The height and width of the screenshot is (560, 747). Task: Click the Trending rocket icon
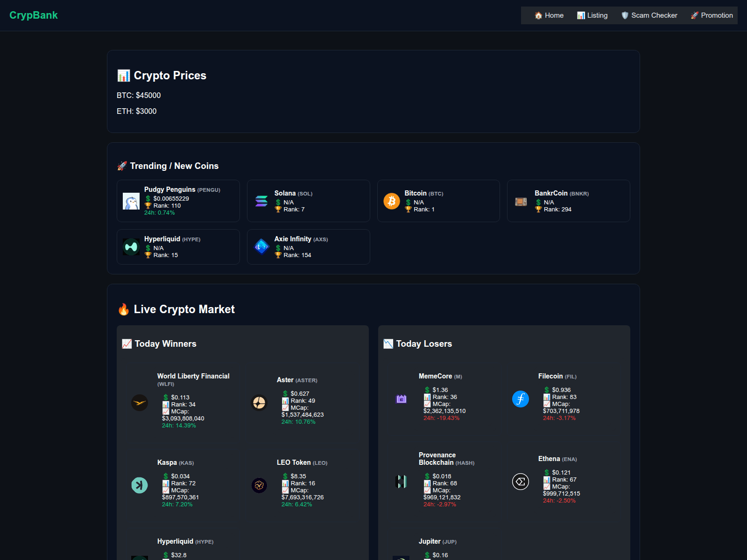(x=122, y=166)
